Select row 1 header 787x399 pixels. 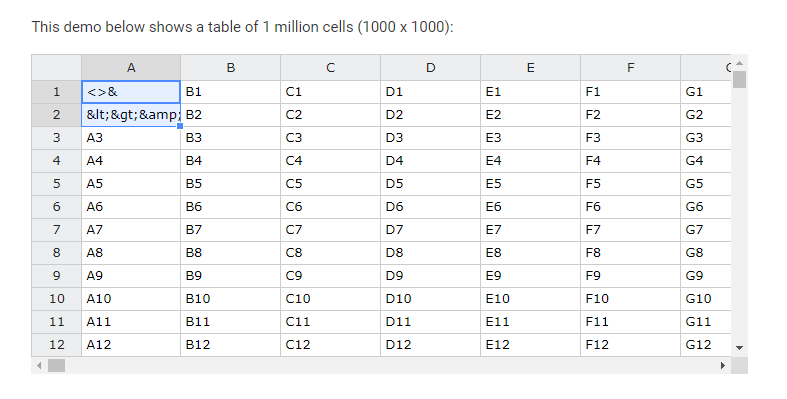coord(57,92)
